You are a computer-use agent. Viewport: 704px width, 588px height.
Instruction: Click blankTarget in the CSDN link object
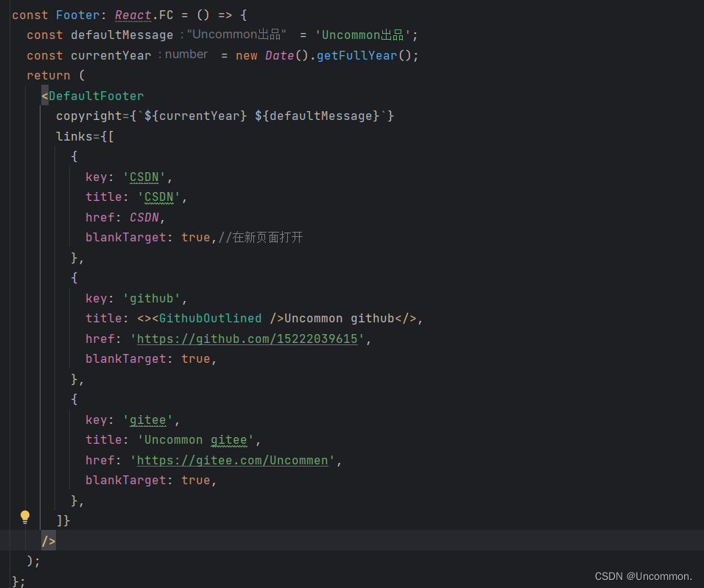126,238
